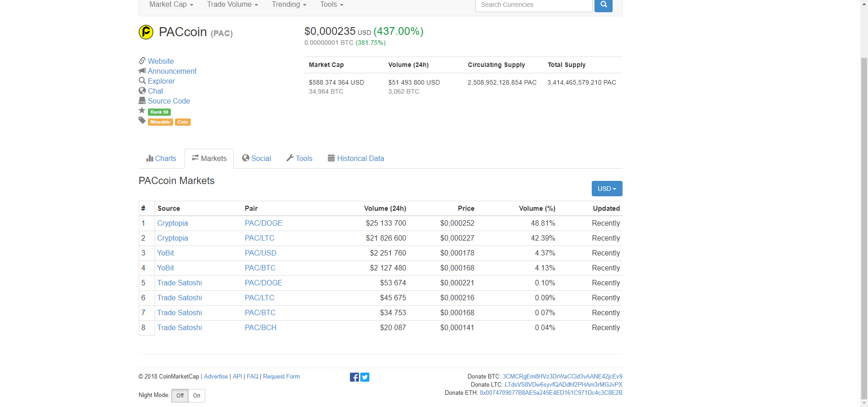Image resolution: width=868 pixels, height=407 pixels.
Task: Open the PAC/LTC pair in row 6
Action: pyautogui.click(x=259, y=298)
